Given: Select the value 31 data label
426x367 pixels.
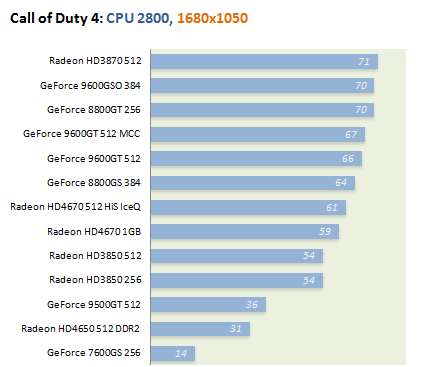Looking at the screenshot, I should [236, 329].
